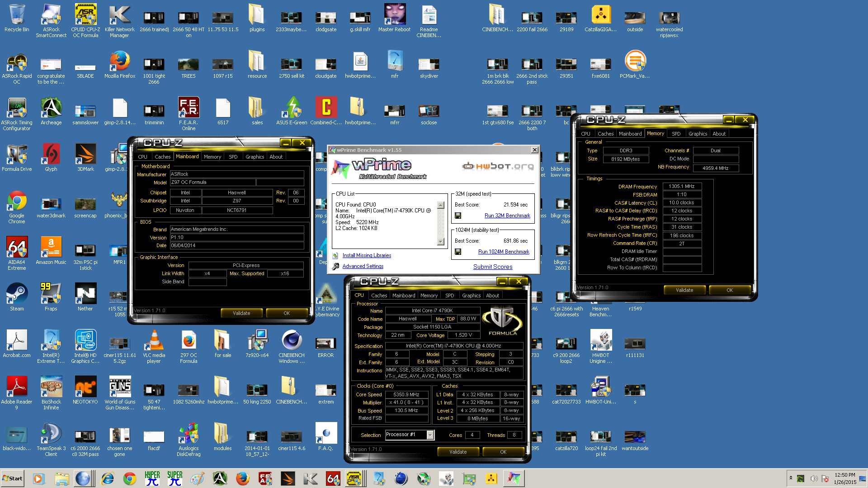Image resolution: width=868 pixels, height=488 pixels.
Task: Open Google Chrome desktop icon
Action: click(x=17, y=207)
